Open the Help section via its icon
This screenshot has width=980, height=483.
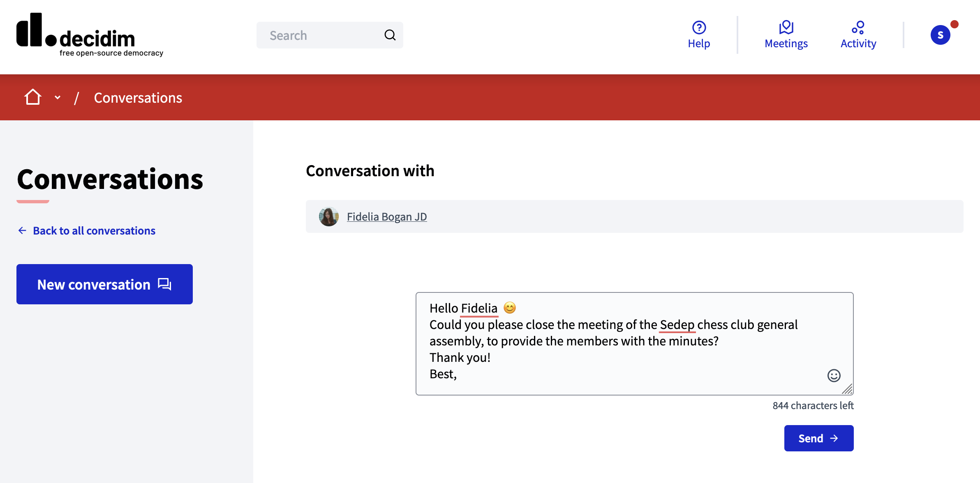coord(698,28)
